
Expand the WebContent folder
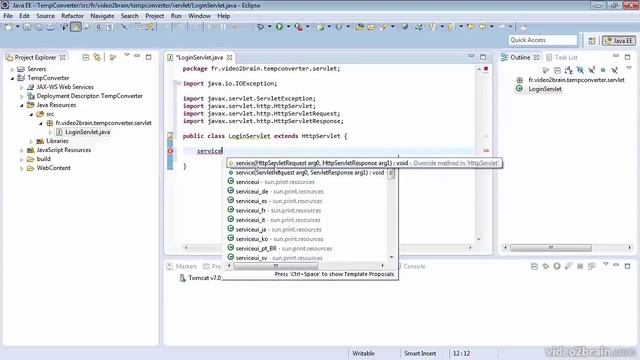click(22, 168)
